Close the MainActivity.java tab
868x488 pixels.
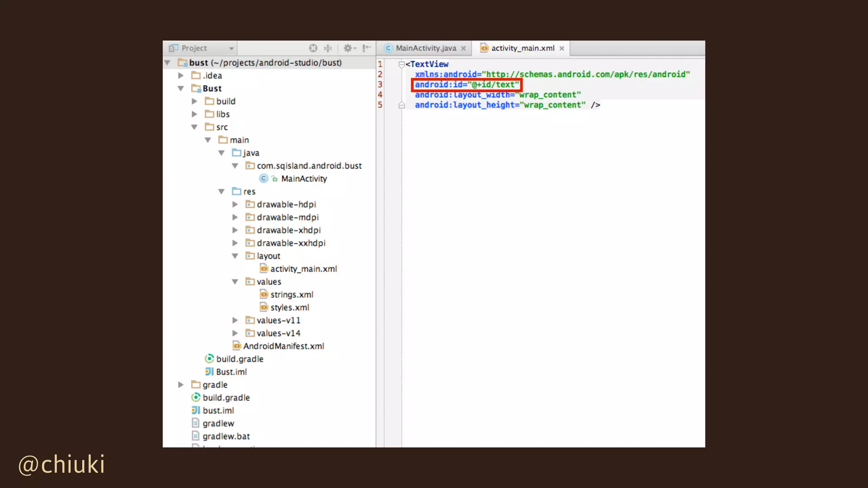coord(464,49)
